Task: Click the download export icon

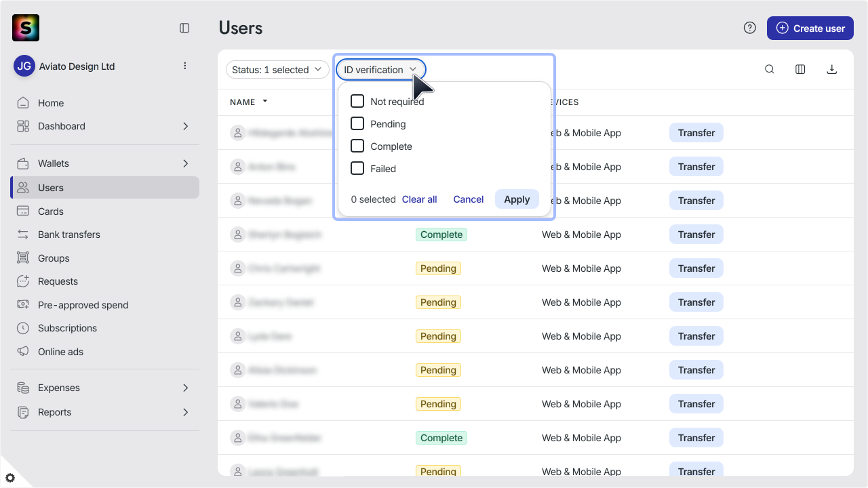Action: click(x=831, y=69)
